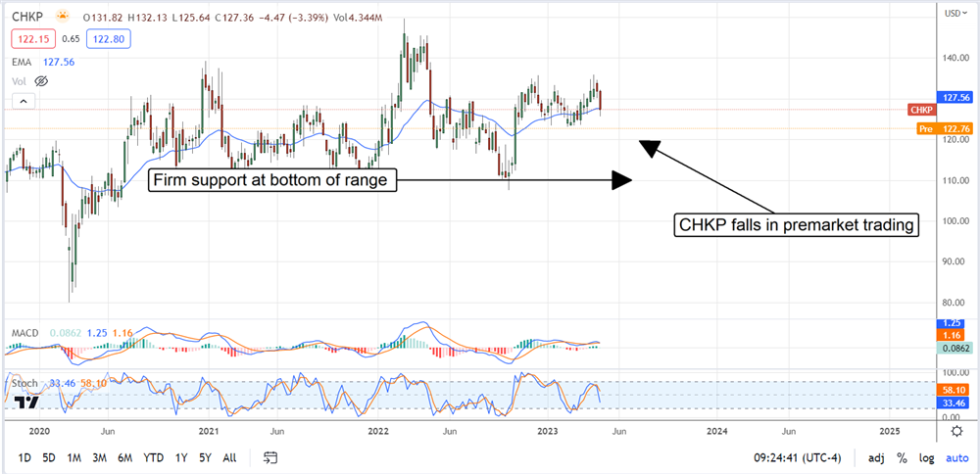
Task: Click the 2020 label on time axis
Action: click(39, 431)
